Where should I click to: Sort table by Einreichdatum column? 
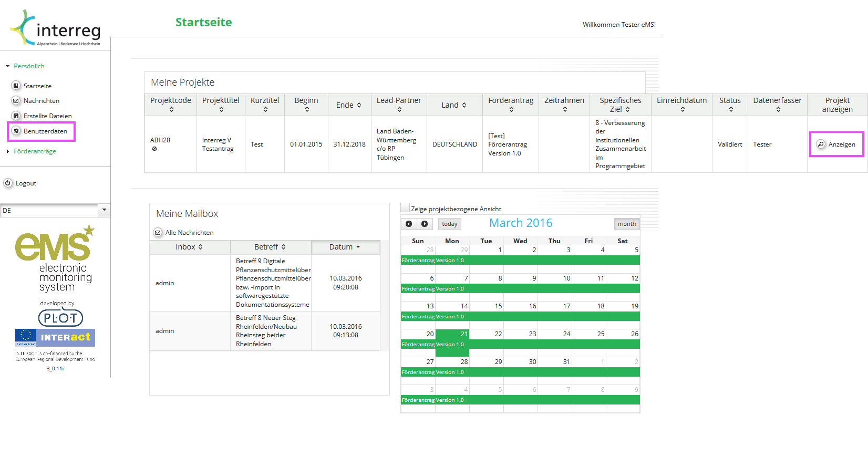(682, 105)
